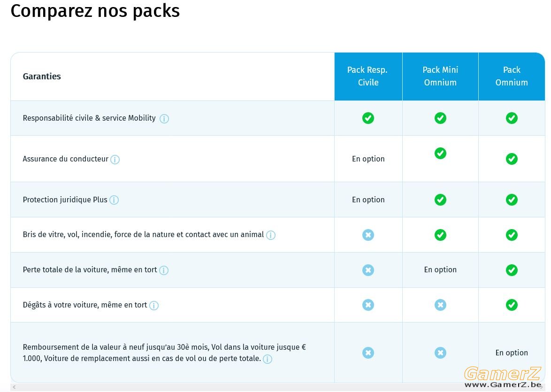551x392 pixels.
Task: Click the Garanties header cell
Action: [x=173, y=77]
